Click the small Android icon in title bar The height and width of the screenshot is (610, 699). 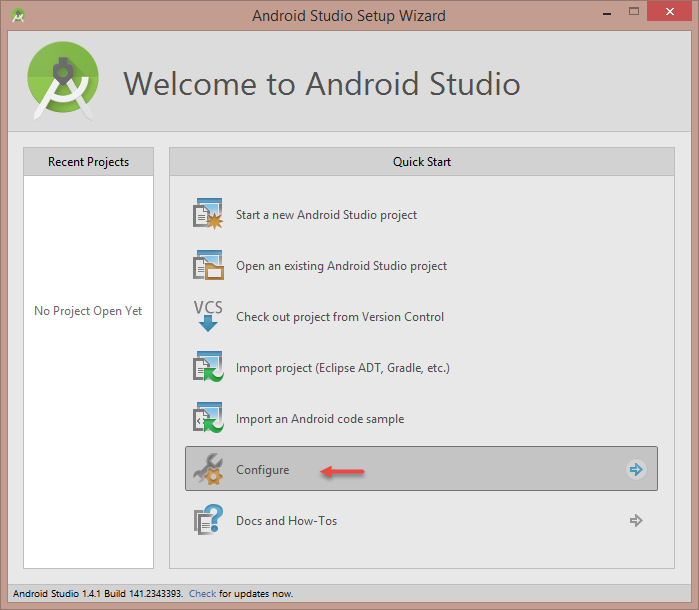click(19, 15)
